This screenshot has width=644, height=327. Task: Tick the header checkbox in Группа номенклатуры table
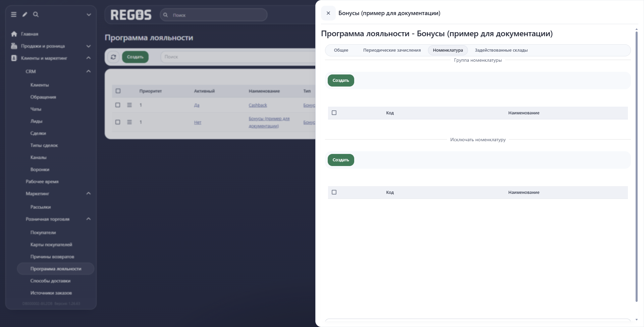(334, 113)
